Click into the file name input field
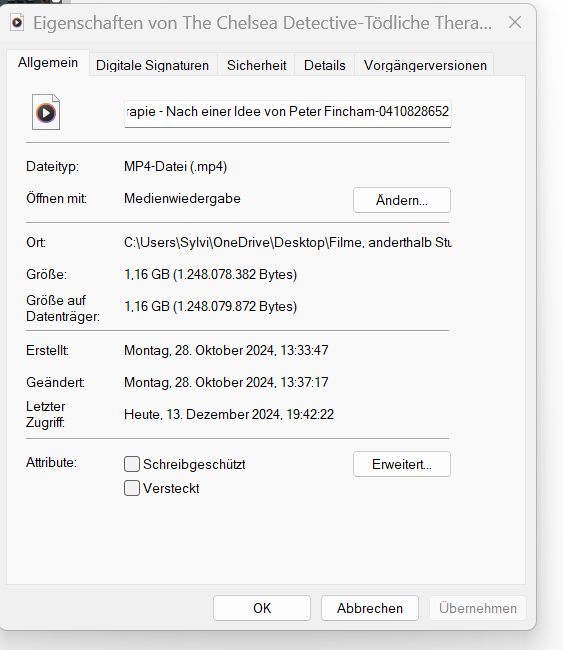 [288, 114]
